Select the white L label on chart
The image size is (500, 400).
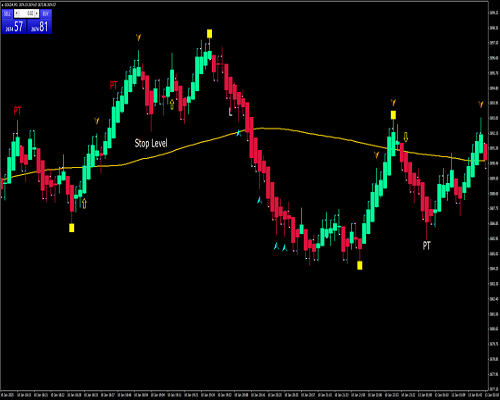230,112
